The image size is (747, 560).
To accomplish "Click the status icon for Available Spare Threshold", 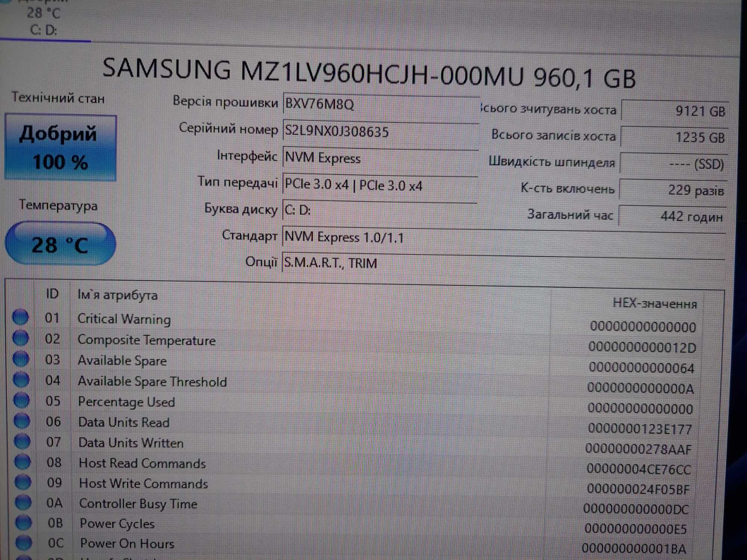I will (x=21, y=379).
